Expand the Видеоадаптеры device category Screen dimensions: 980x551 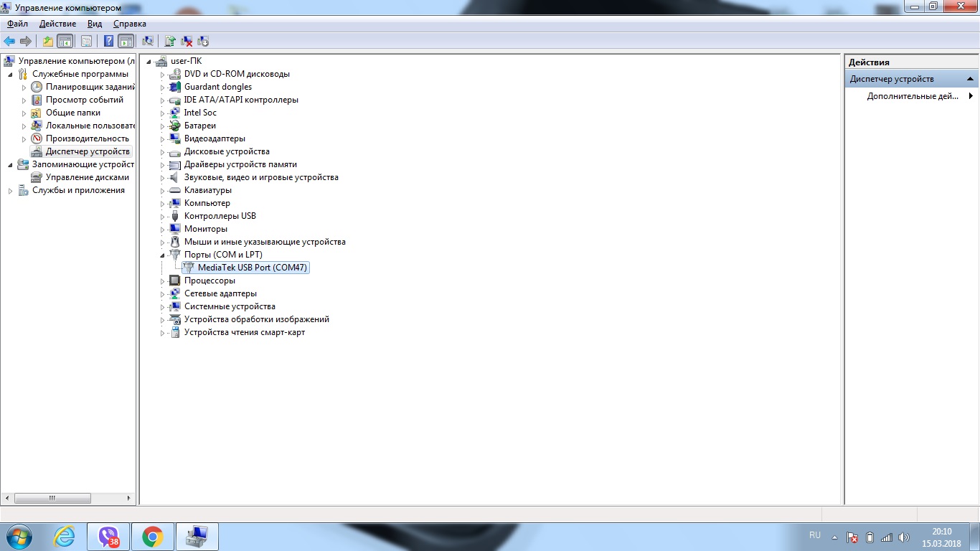163,139
